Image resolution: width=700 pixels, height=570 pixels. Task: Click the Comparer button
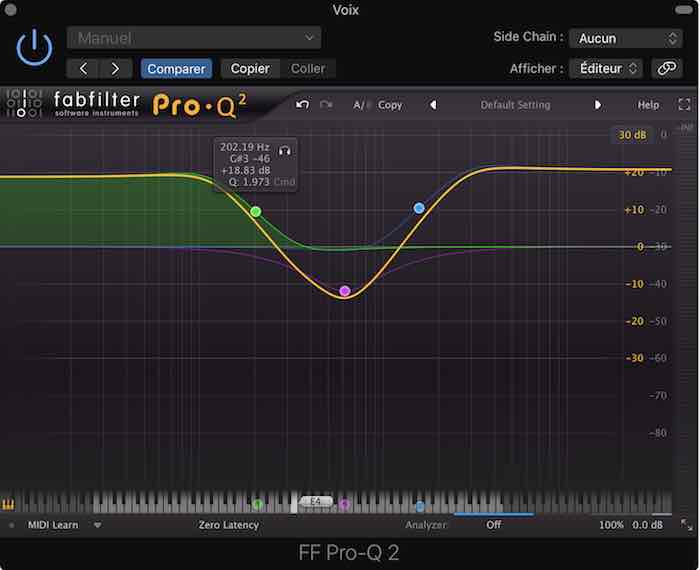(x=176, y=69)
